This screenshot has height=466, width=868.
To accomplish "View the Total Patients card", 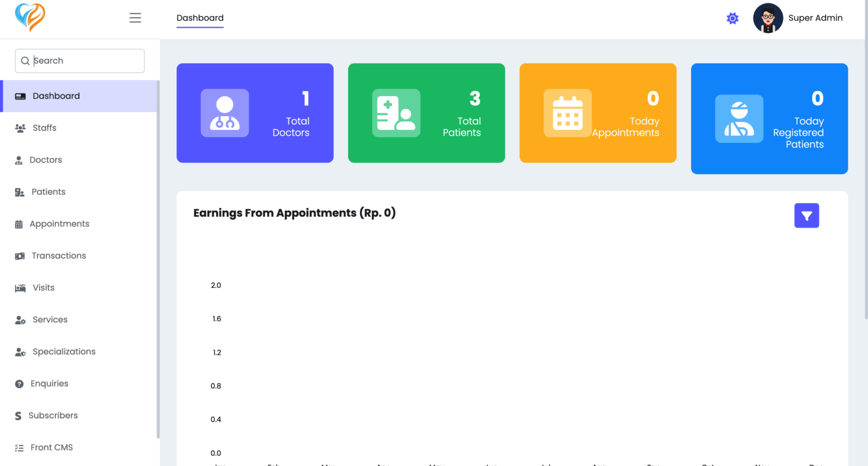I will click(426, 112).
